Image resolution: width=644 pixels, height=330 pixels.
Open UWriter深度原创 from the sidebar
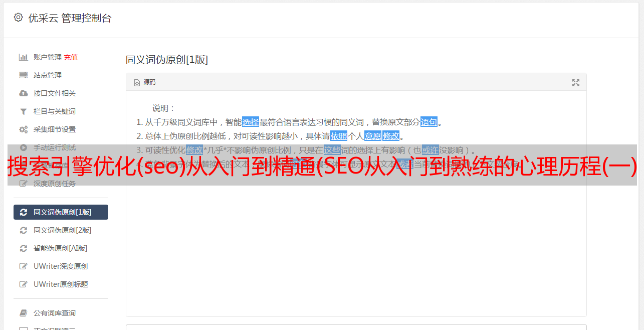click(61, 266)
